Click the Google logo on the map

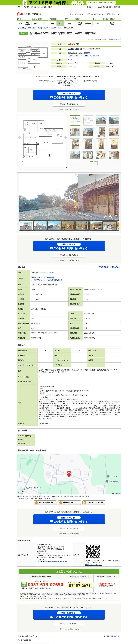(20, 493)
